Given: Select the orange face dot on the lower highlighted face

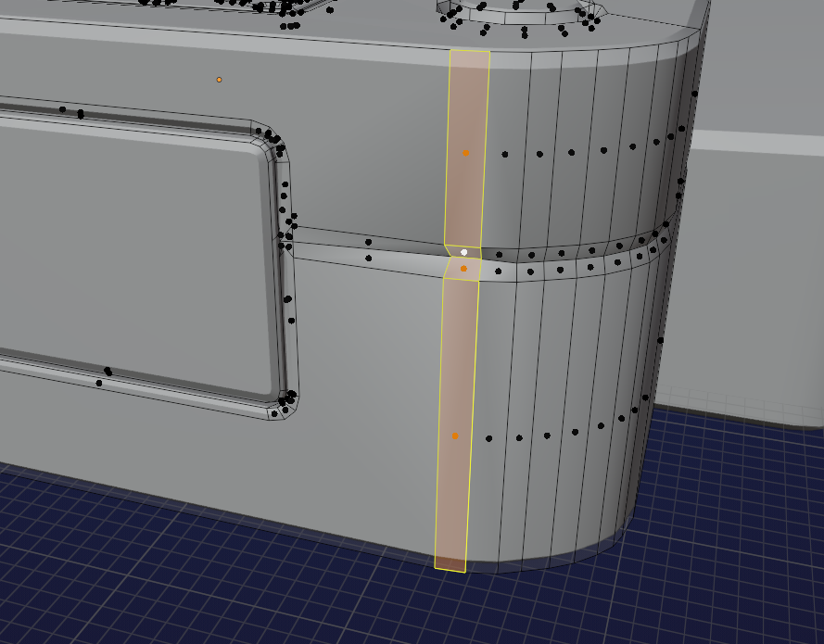Looking at the screenshot, I should pyautogui.click(x=455, y=434).
